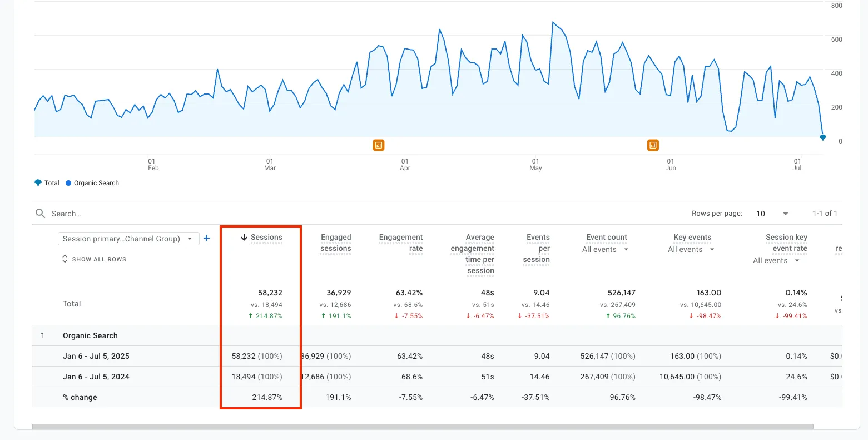The width and height of the screenshot is (868, 440).
Task: Toggle the Organic Search series via its legend
Action: [x=92, y=183]
